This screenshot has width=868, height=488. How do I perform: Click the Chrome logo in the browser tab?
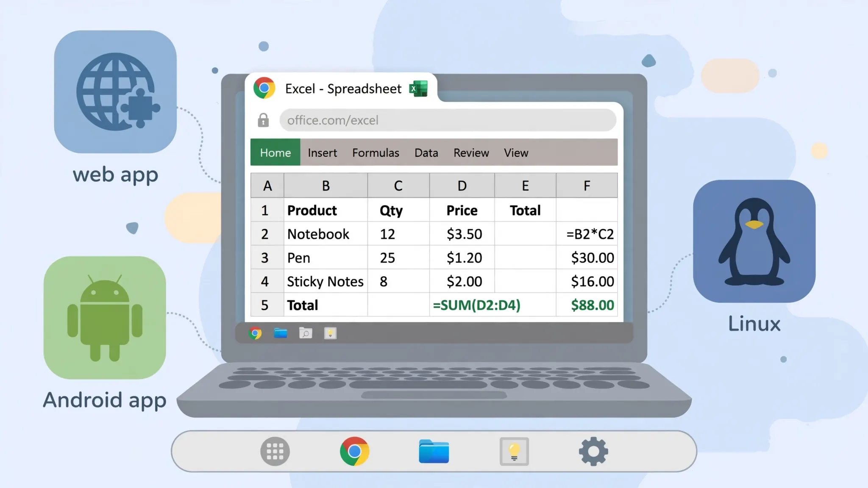point(264,88)
